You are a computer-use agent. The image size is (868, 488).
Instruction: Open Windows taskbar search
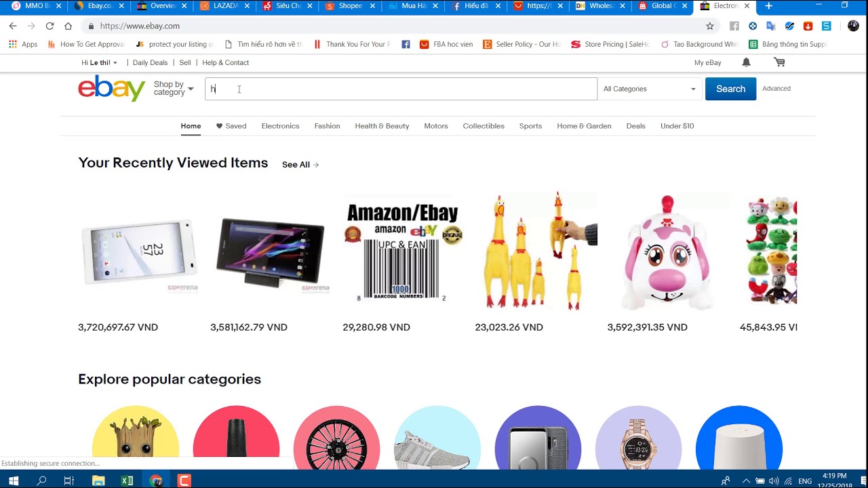[41, 481]
